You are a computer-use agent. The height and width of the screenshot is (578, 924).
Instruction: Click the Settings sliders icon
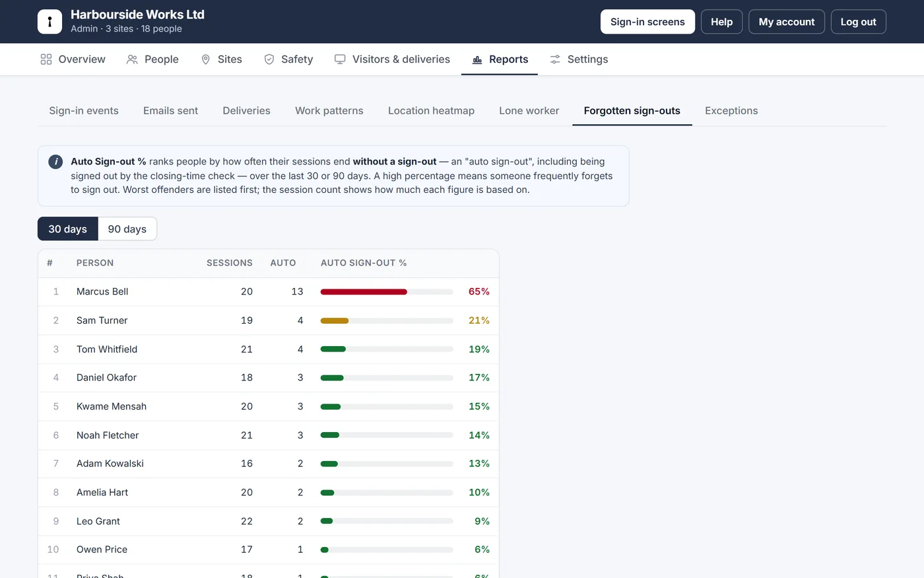click(555, 59)
